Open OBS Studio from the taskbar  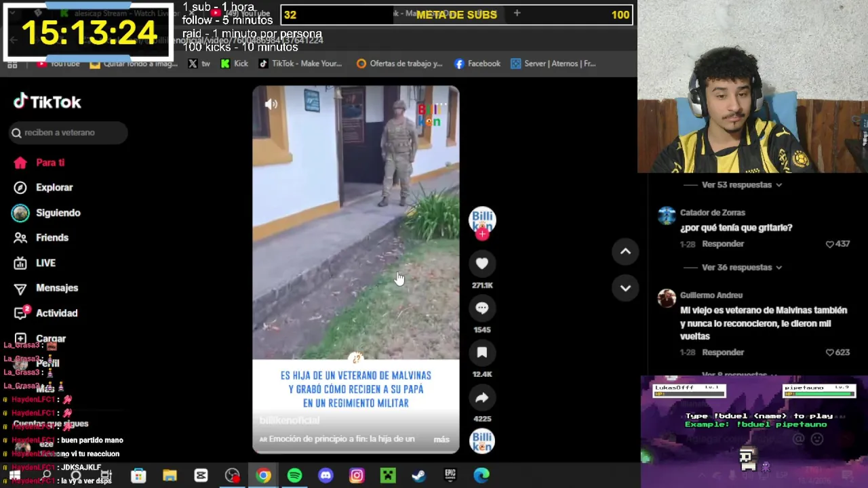[x=232, y=476]
